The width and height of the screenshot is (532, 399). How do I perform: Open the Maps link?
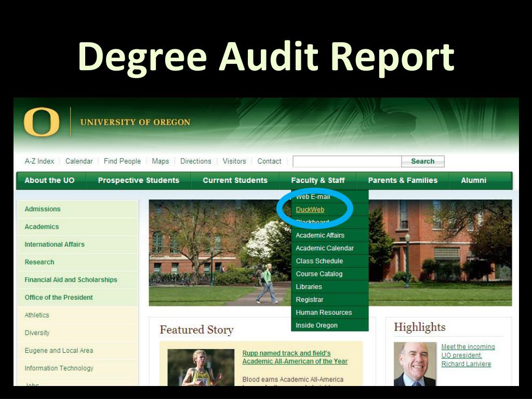161,161
